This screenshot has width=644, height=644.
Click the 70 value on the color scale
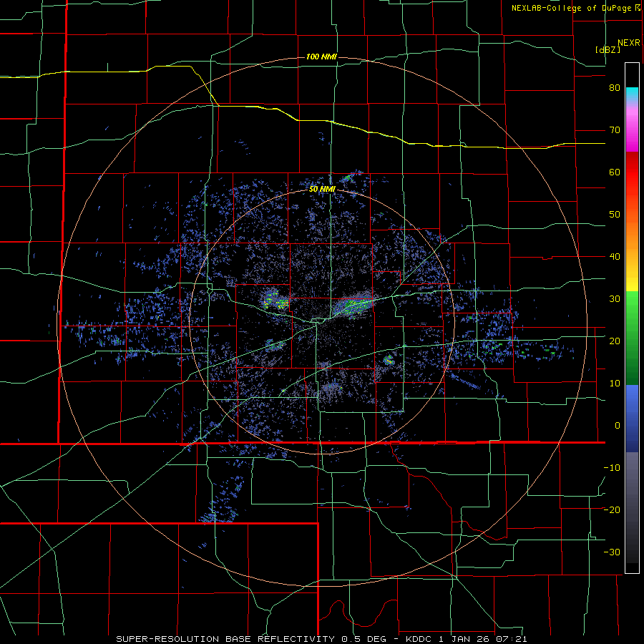tap(615, 130)
